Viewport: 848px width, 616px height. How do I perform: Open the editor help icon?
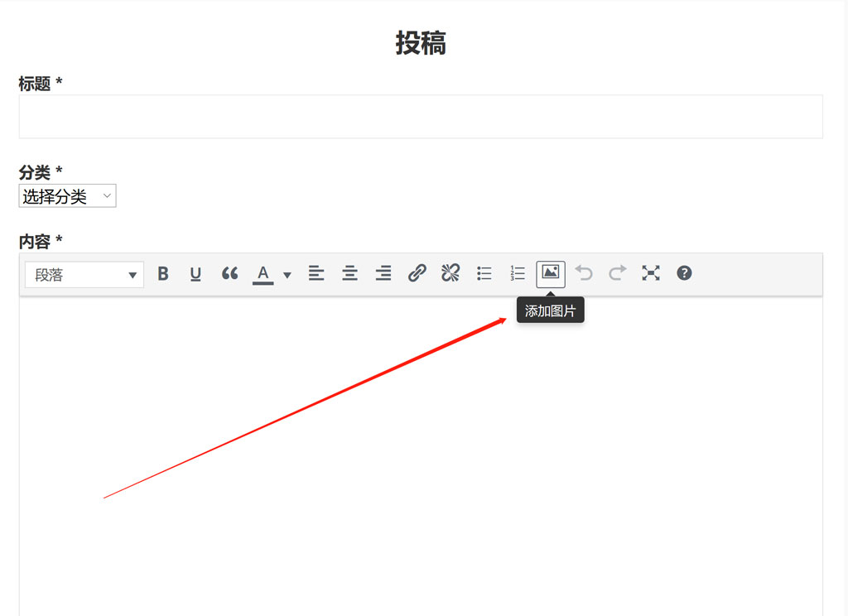684,273
